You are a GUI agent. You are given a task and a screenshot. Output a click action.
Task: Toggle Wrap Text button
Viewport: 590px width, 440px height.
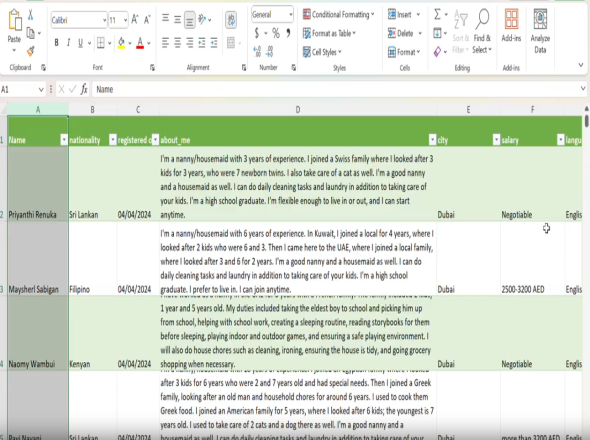click(231, 20)
